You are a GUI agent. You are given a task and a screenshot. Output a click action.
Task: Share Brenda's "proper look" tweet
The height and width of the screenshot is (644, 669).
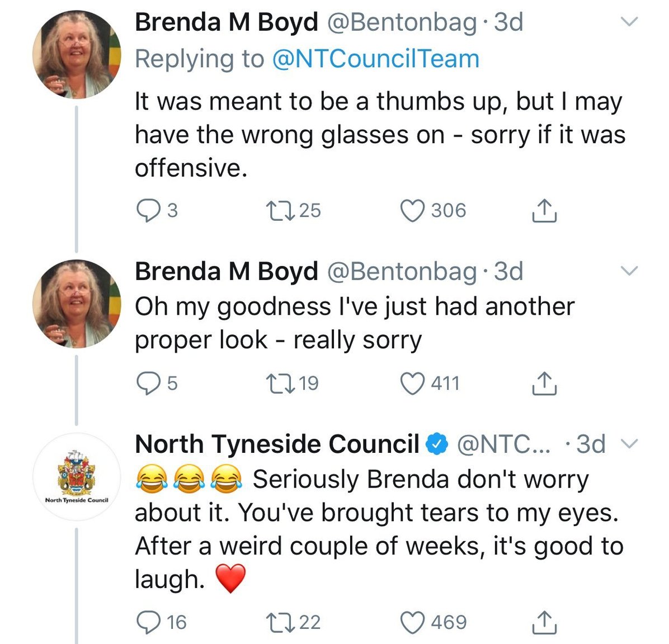tap(544, 383)
